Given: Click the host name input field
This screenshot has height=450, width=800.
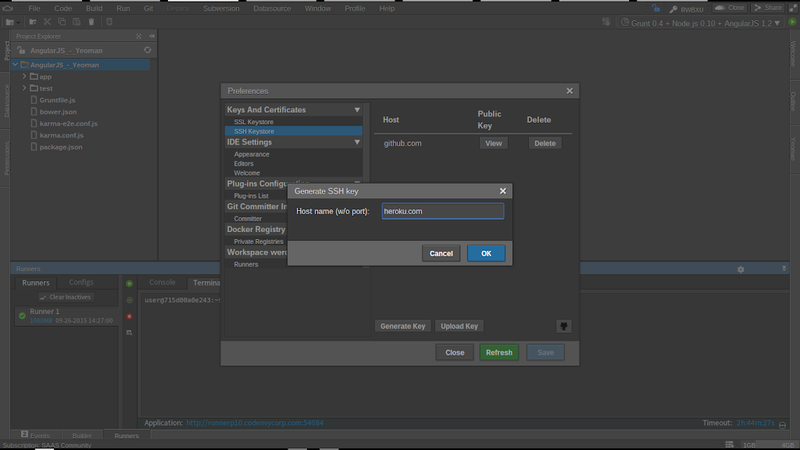Looking at the screenshot, I should (442, 212).
